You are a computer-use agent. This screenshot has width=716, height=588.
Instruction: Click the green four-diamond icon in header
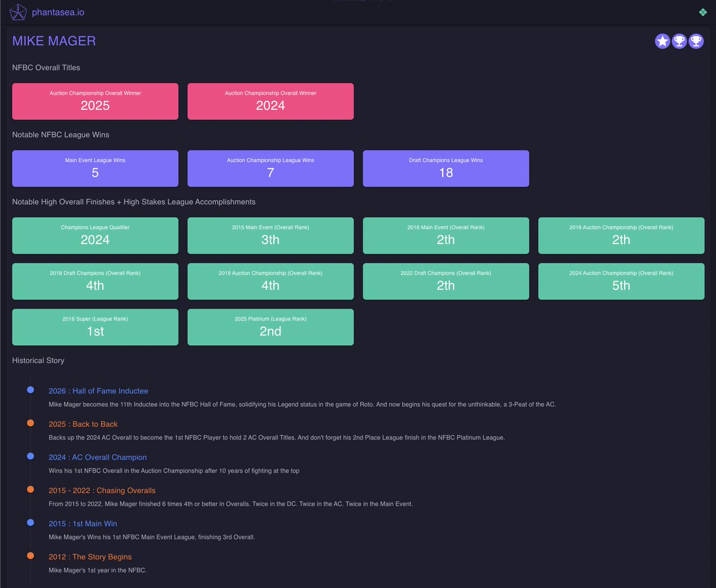point(702,12)
